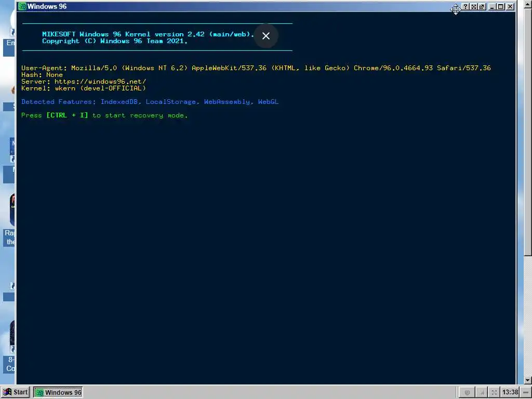The width and height of the screenshot is (532, 399).
Task: Click the page scrollbar down arrow
Action: [528, 380]
